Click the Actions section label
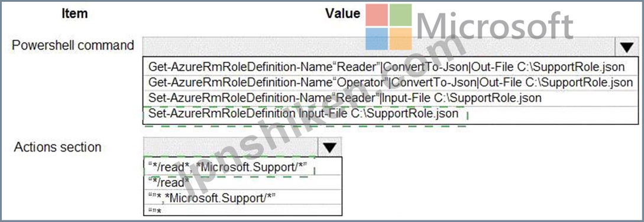644x222 pixels. click(x=57, y=147)
